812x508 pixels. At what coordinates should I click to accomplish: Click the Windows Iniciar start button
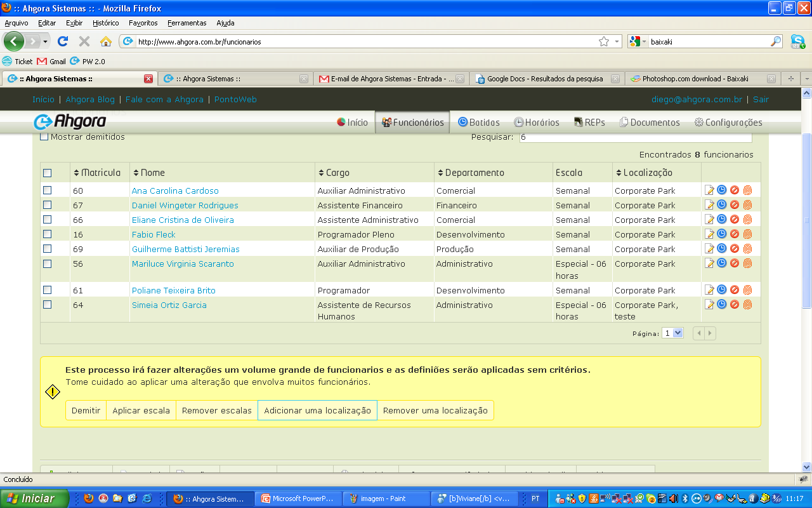tap(34, 498)
